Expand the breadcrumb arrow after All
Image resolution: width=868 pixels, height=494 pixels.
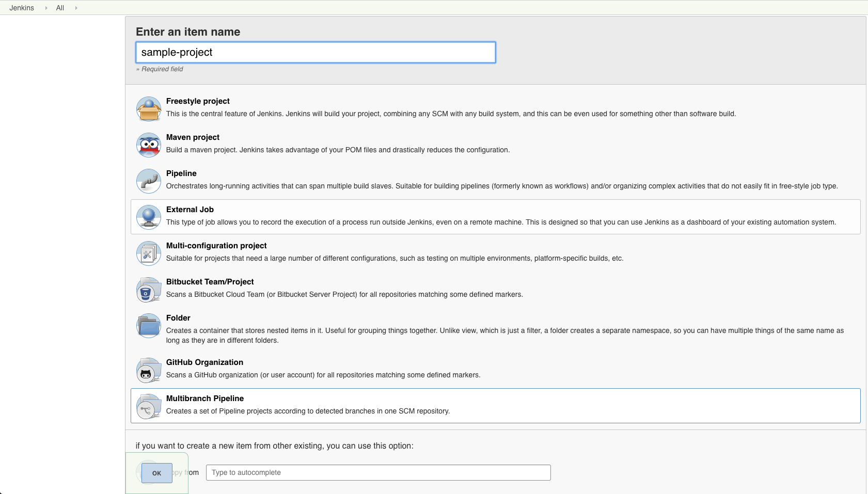76,8
